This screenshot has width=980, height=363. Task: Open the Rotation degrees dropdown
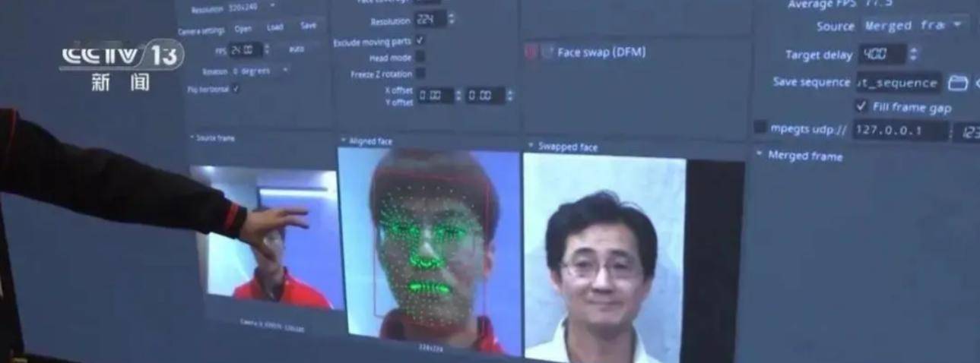pyautogui.click(x=259, y=71)
